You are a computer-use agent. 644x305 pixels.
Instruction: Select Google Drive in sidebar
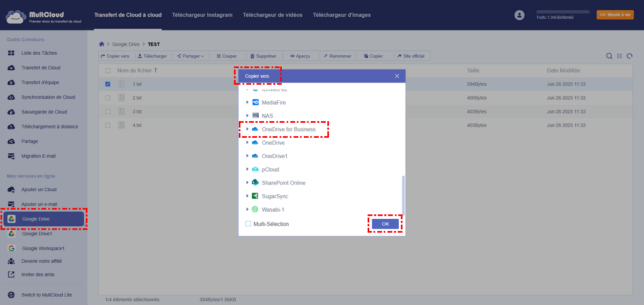click(x=45, y=219)
